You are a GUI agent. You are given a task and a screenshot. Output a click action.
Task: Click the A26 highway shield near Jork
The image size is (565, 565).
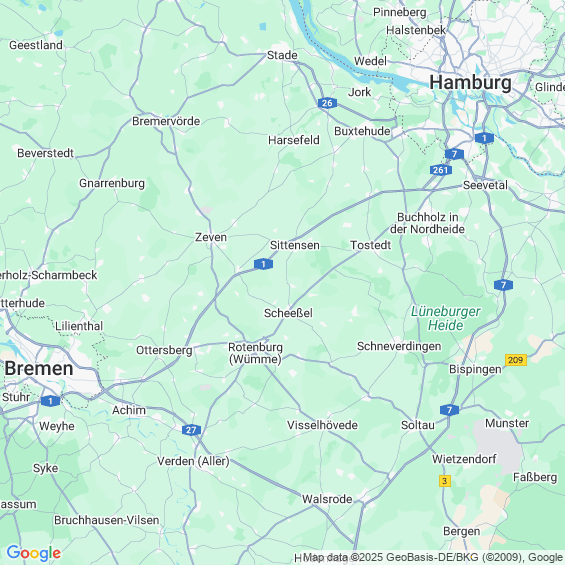pyautogui.click(x=327, y=103)
